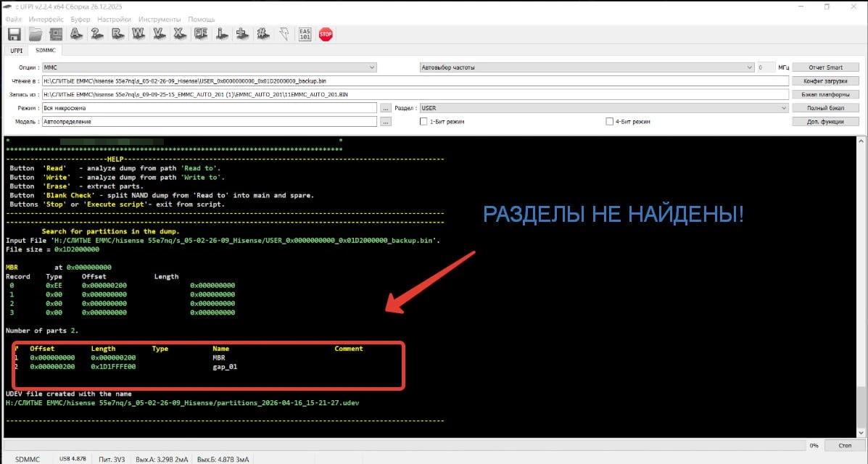
Task: Click the 'SDMMC' status bar label
Action: 28,459
